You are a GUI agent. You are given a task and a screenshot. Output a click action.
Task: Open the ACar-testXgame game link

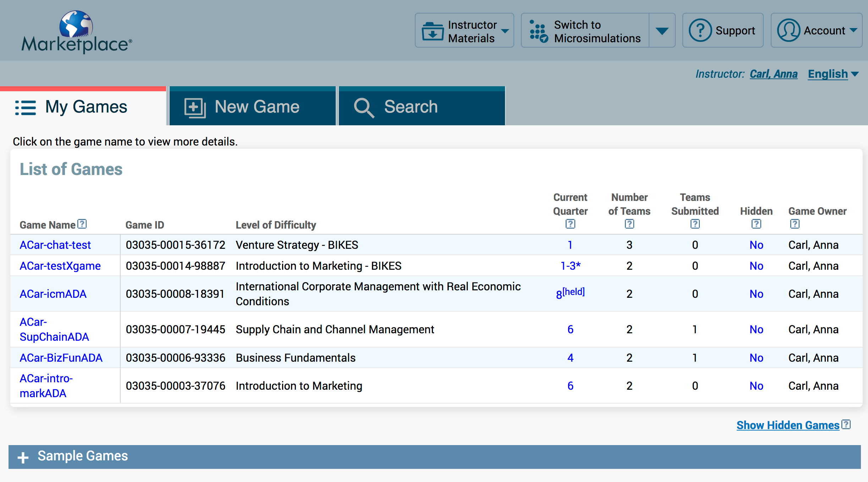click(x=60, y=266)
